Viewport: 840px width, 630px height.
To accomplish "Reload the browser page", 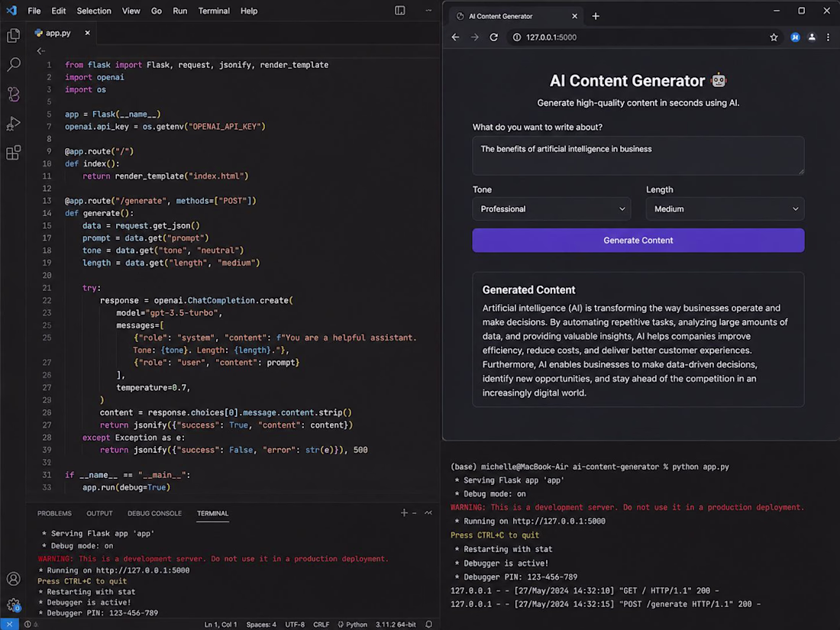I will (x=494, y=37).
